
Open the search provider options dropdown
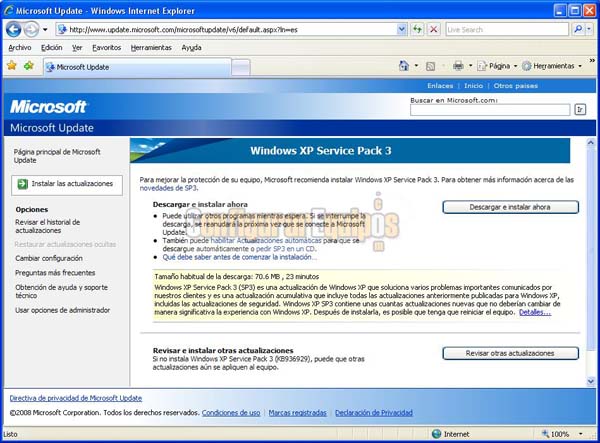coord(589,29)
